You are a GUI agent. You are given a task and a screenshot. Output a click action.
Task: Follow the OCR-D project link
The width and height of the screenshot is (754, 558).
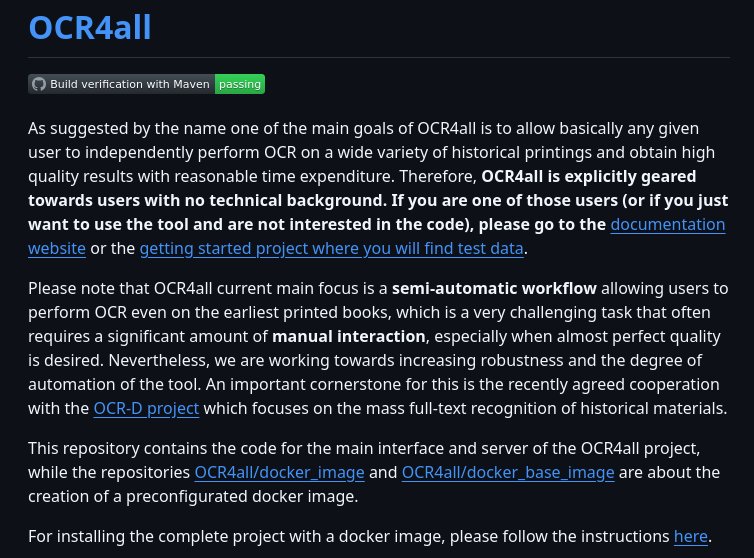click(x=146, y=408)
